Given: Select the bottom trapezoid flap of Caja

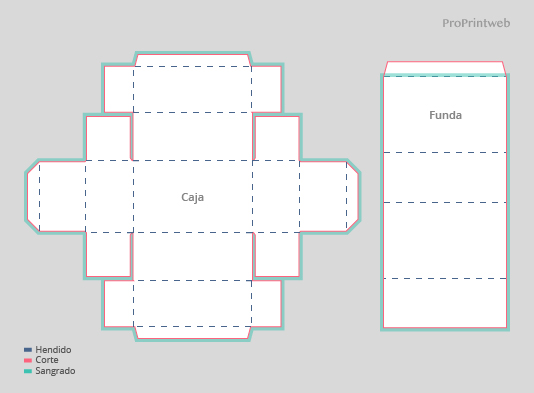Looking at the screenshot, I should click(193, 333).
